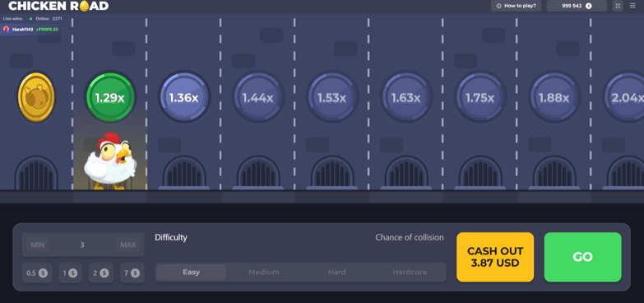The width and height of the screenshot is (644, 303).
Task: Select Easy difficulty
Action: pyautogui.click(x=192, y=273)
